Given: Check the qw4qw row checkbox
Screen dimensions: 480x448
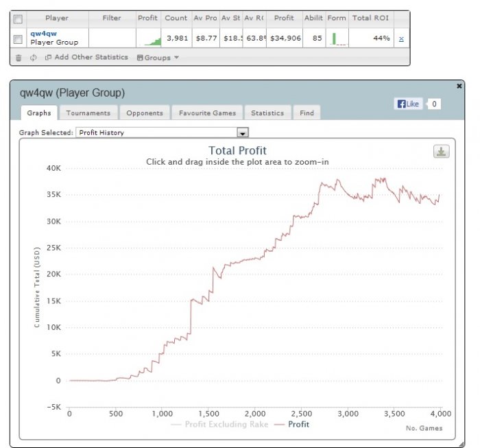Looking at the screenshot, I should (x=18, y=39).
